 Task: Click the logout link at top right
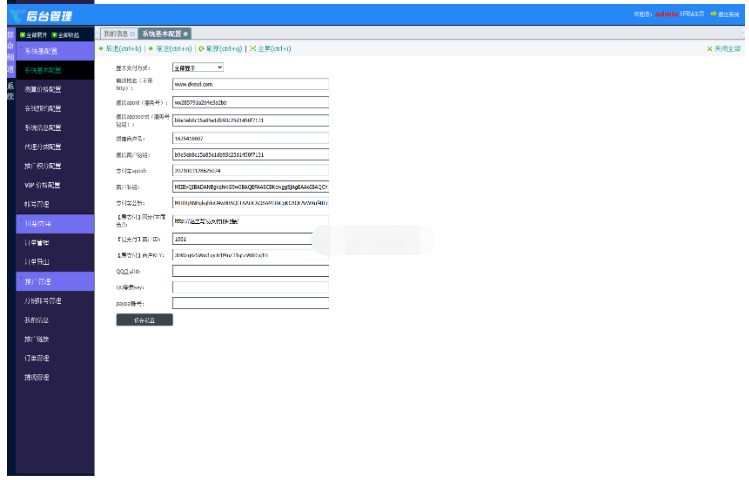(x=724, y=14)
